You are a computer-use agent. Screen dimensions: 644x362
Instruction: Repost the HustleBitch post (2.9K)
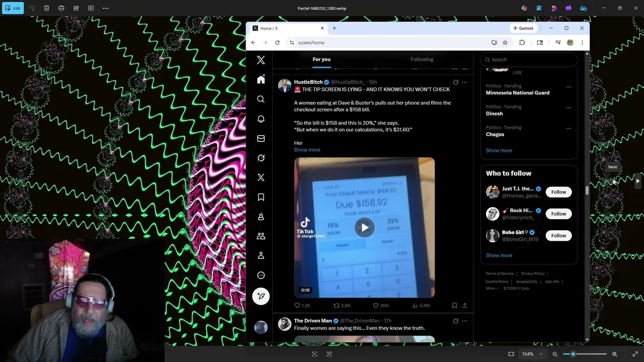tap(342, 305)
